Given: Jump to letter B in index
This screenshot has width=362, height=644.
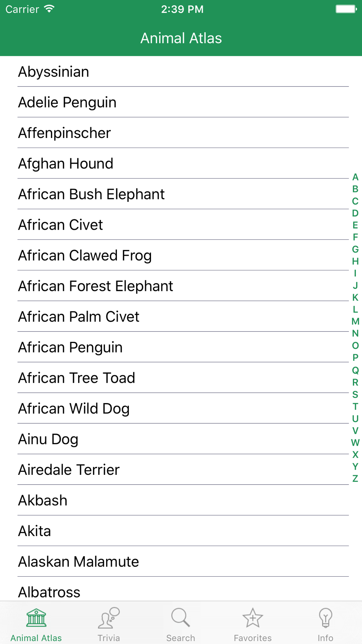Looking at the screenshot, I should tap(355, 189).
